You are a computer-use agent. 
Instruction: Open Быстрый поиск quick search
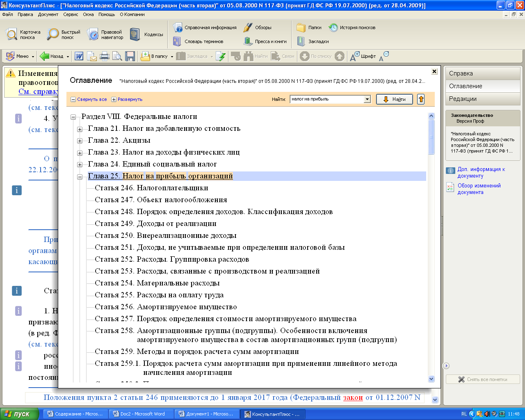(64, 34)
